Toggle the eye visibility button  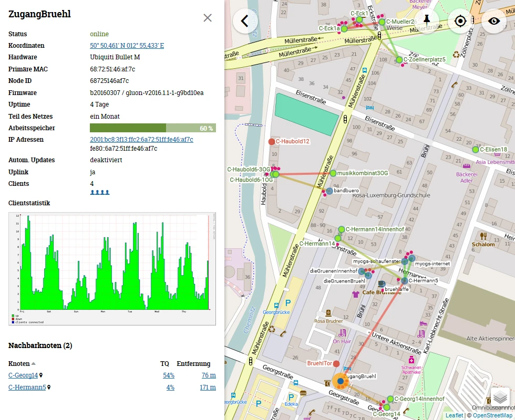point(493,21)
